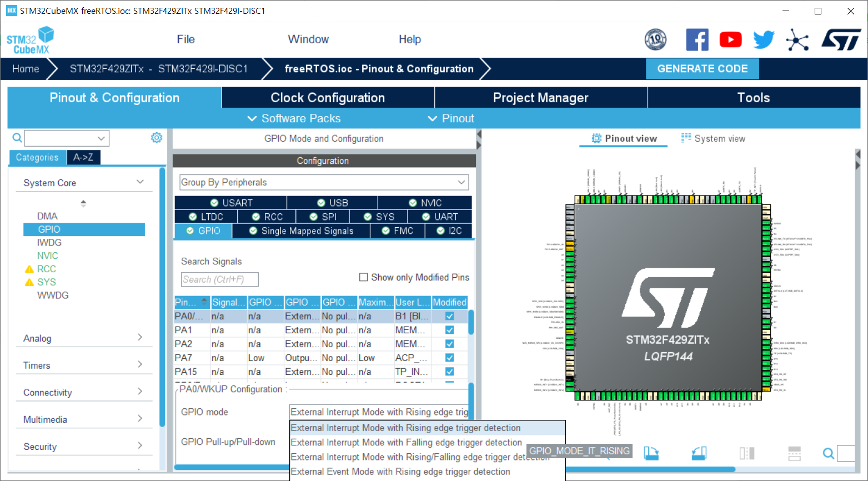Click the ST community network icon
This screenshot has height=481, width=868.
point(797,40)
